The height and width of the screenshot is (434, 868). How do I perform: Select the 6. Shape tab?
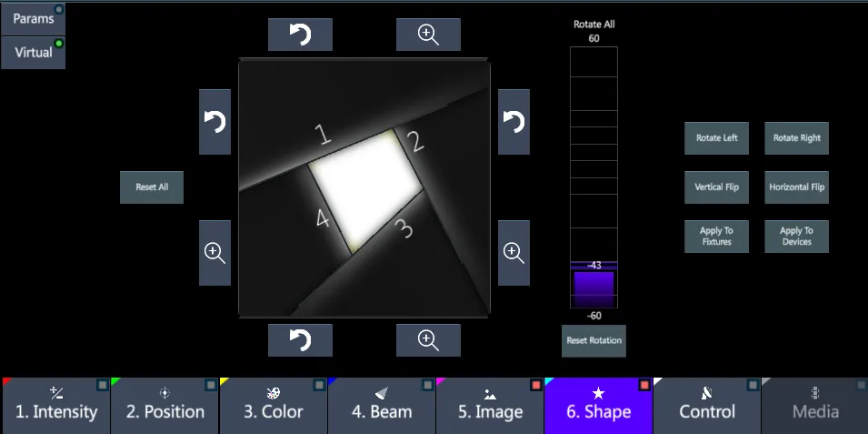coord(598,406)
